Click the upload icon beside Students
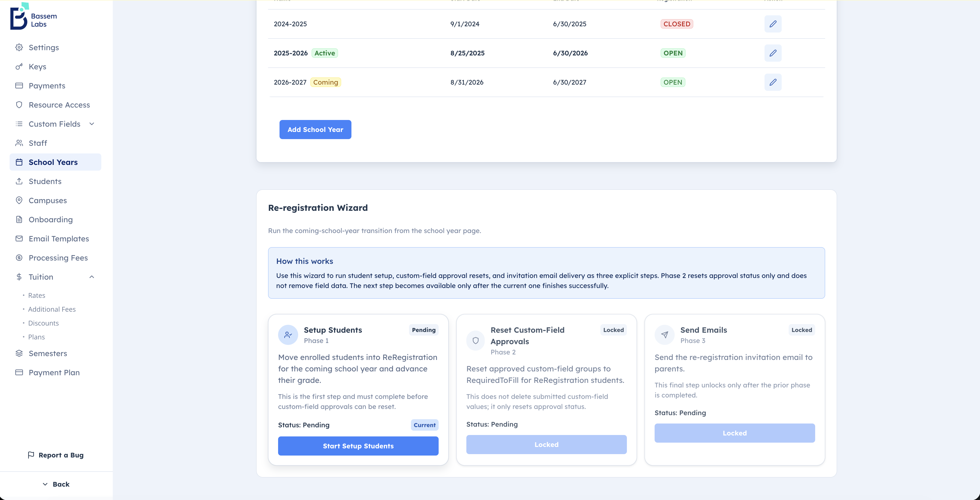 click(19, 181)
